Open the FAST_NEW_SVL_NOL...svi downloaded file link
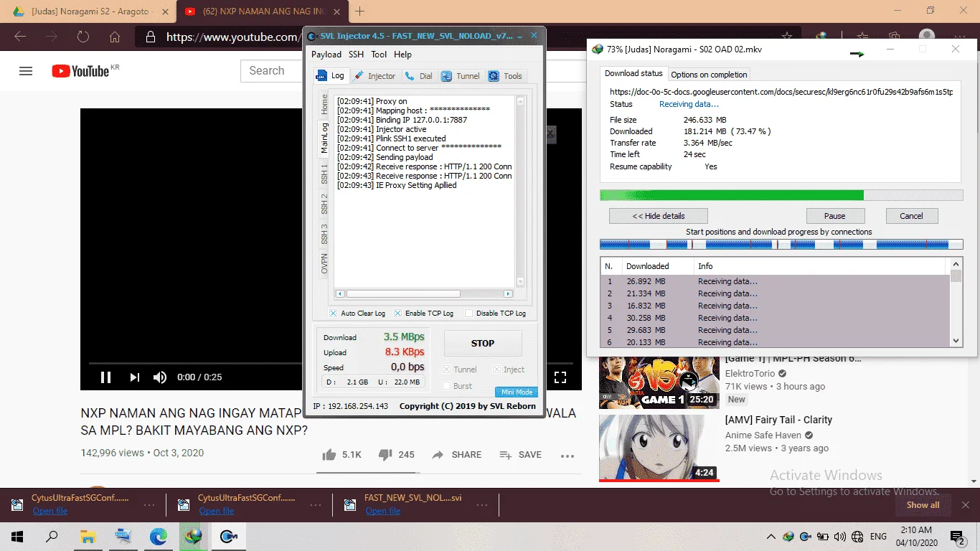 coord(383,511)
